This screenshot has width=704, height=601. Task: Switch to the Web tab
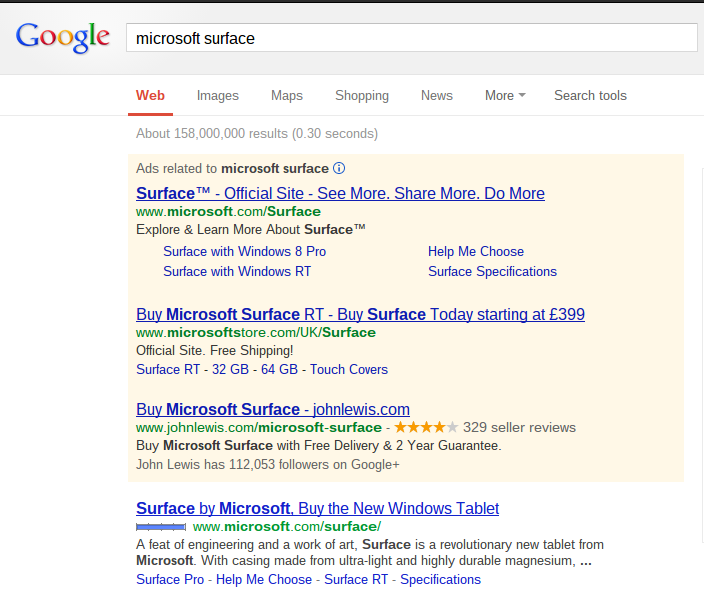(x=150, y=96)
